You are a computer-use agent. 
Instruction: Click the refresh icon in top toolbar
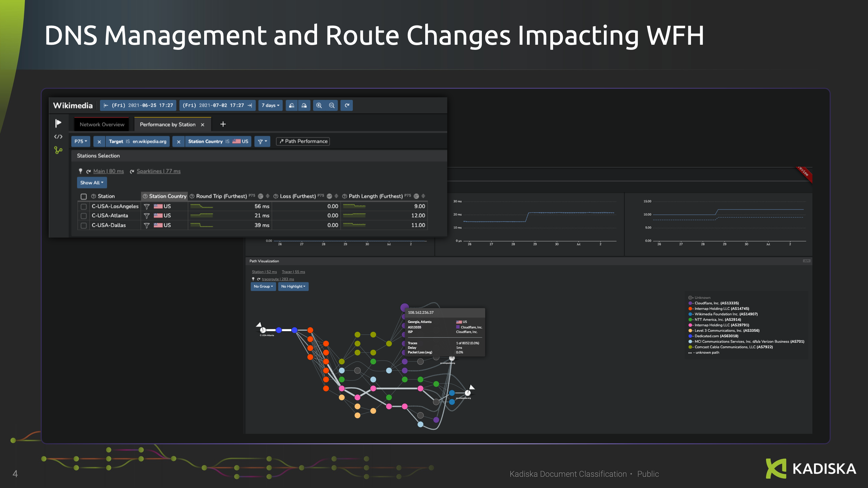point(347,105)
